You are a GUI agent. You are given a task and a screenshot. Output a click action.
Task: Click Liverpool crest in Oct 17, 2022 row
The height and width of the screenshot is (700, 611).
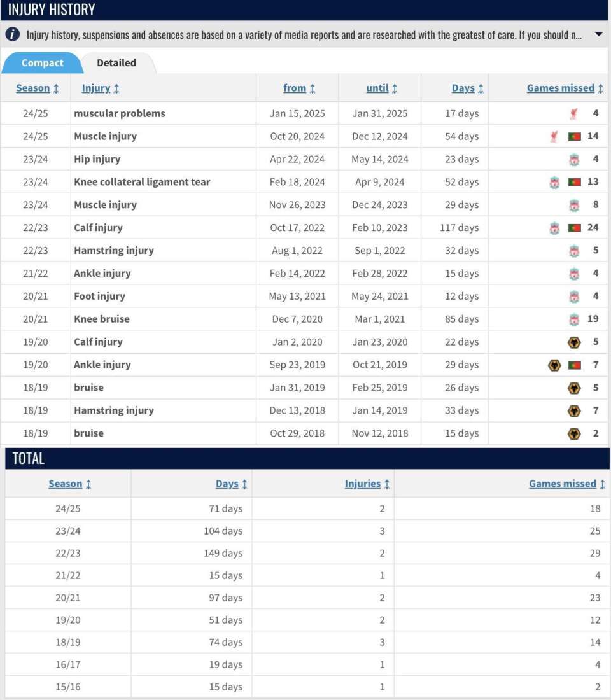(x=554, y=228)
